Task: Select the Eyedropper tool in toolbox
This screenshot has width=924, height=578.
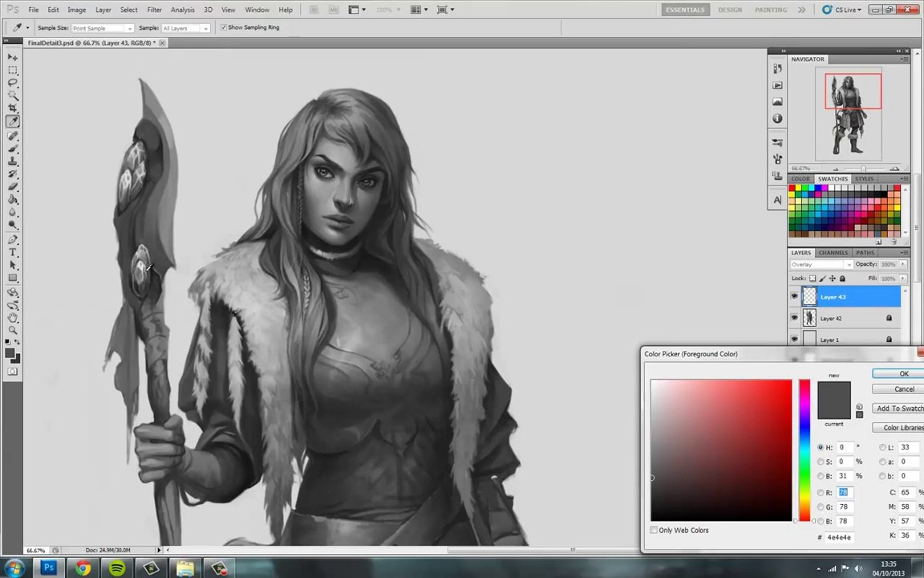Action: pos(12,121)
